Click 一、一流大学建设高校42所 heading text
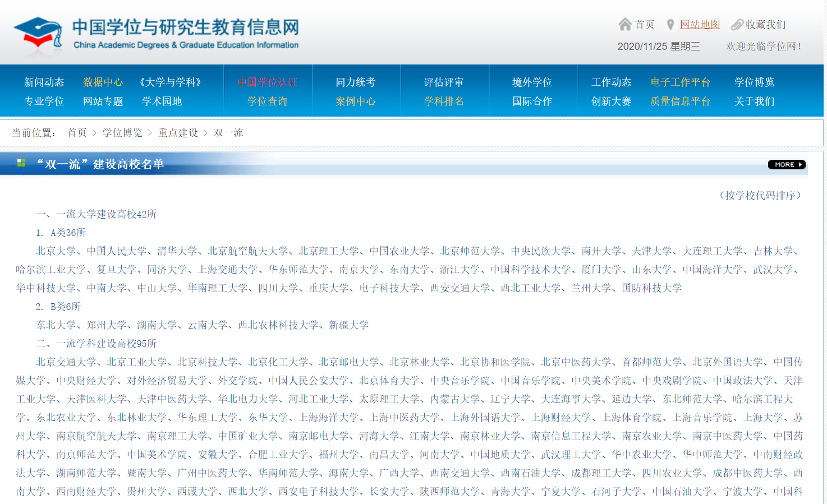Screen dimensions: 827x504 (97, 214)
